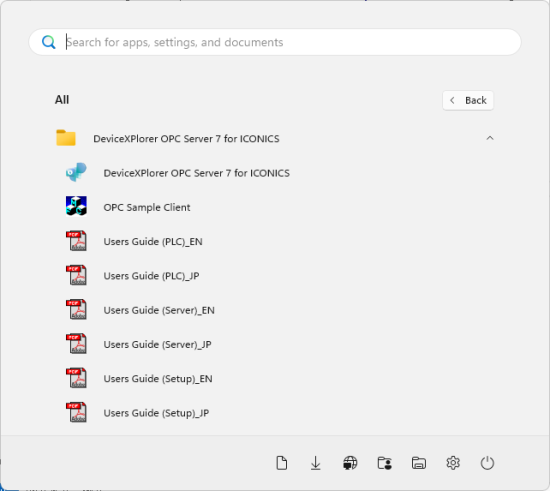Click PDF icon for Users Guide (Server)_EN
550x491 pixels.
[76, 309]
